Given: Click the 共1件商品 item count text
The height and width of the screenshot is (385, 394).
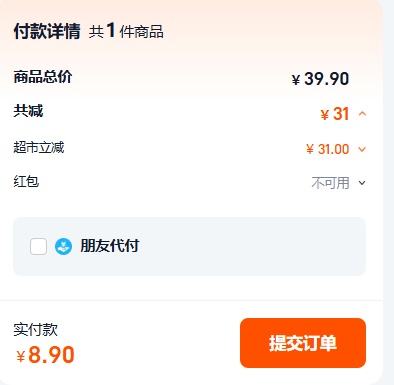Looking at the screenshot, I should click(x=126, y=31).
